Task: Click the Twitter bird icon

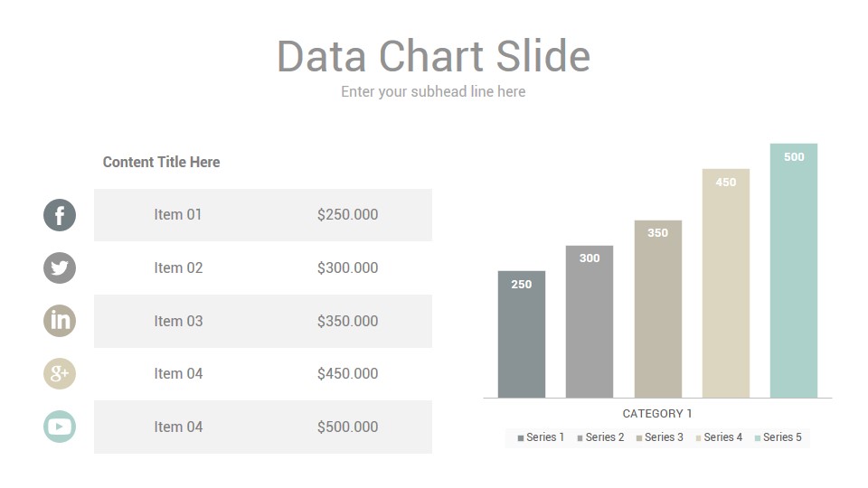Action: 60,267
